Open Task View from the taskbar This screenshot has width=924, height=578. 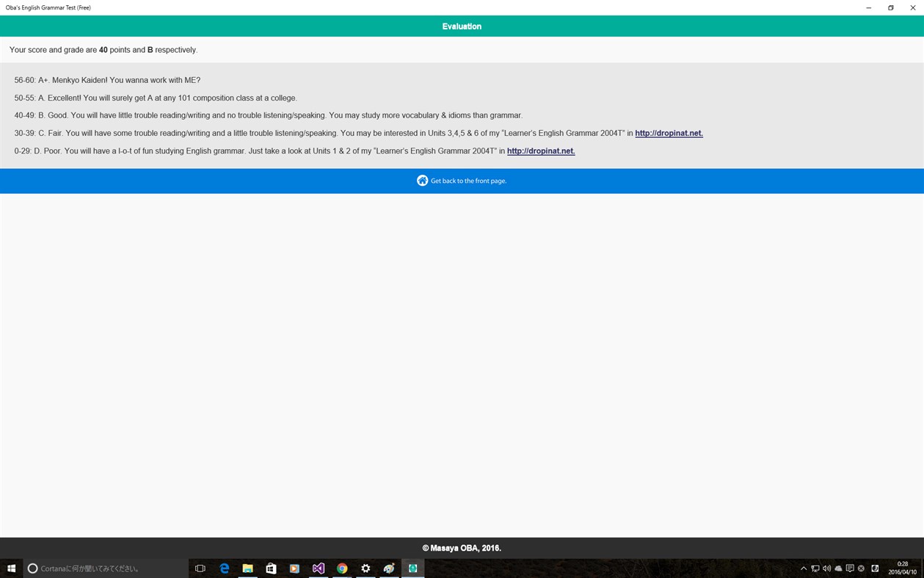[x=200, y=568]
